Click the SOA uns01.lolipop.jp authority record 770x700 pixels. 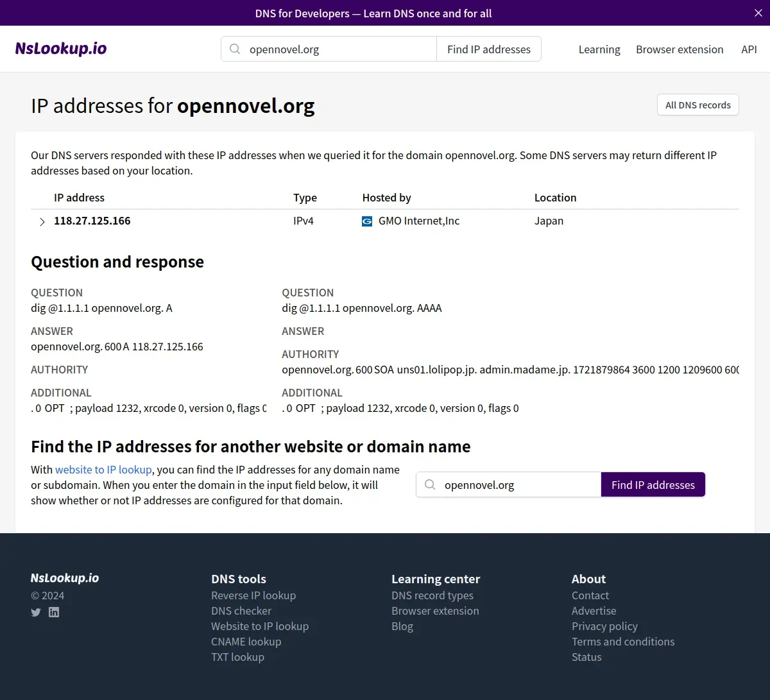pyautogui.click(x=510, y=370)
